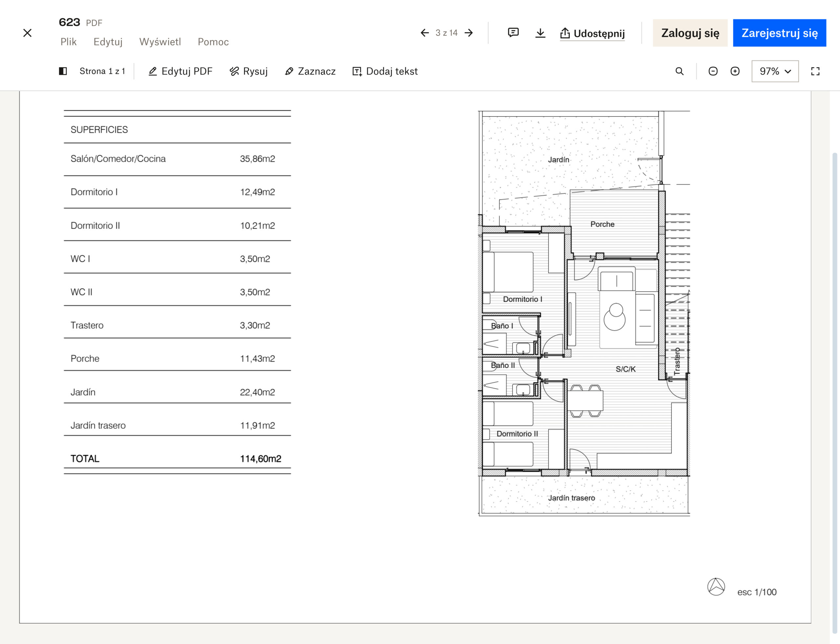Open the 97% zoom dropdown

pyautogui.click(x=775, y=71)
